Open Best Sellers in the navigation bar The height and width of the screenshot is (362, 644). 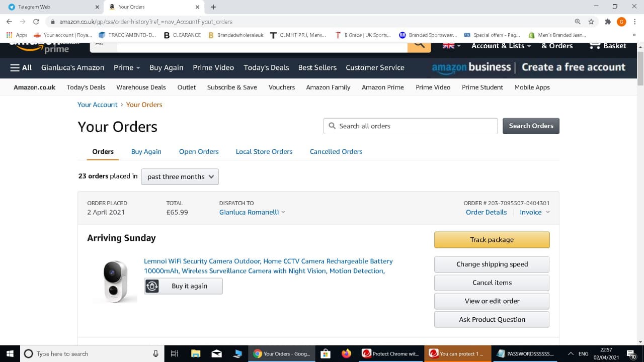pyautogui.click(x=317, y=67)
